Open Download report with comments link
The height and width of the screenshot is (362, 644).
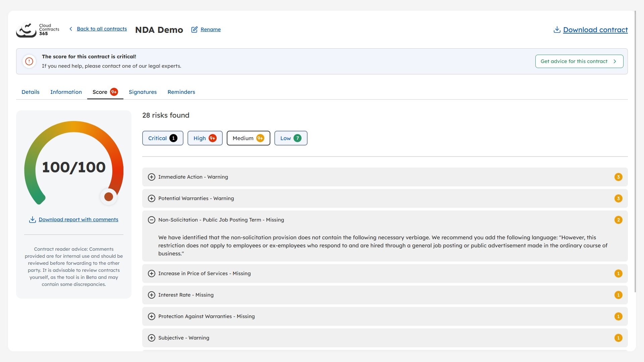pos(78,220)
